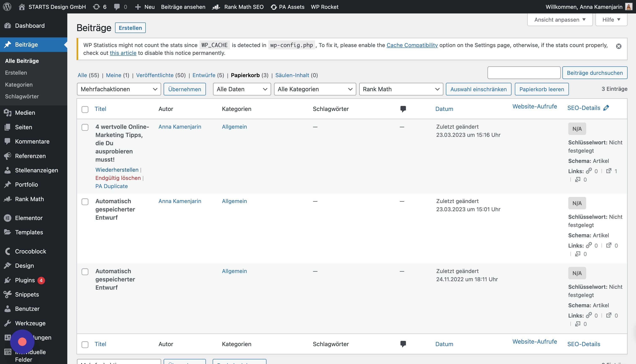636x364 pixels.
Task: Open the STARTS Design GmbH home icon
Action: coord(22,7)
